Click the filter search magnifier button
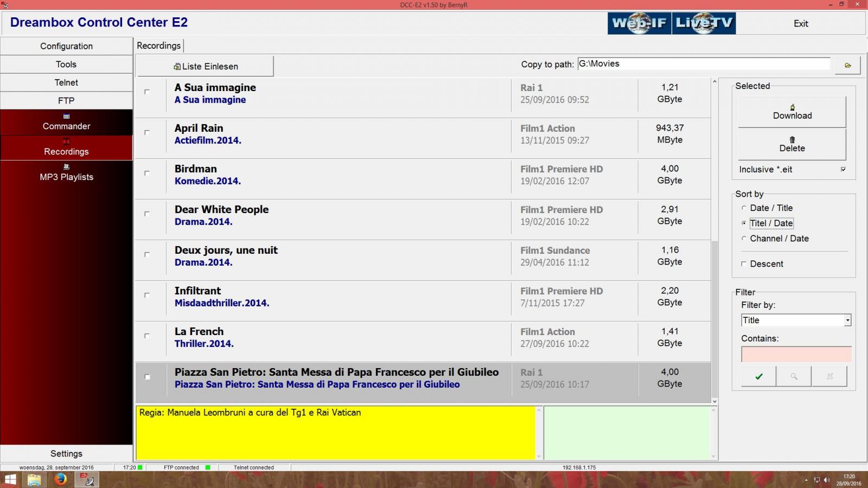 coord(794,376)
